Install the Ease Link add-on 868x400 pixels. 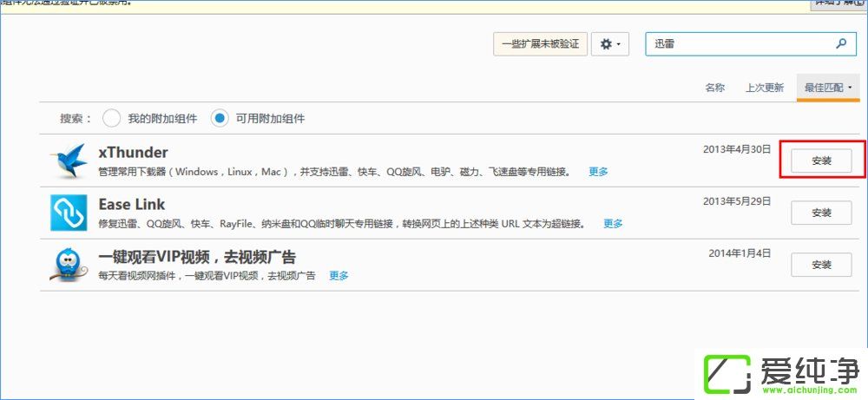[821, 213]
